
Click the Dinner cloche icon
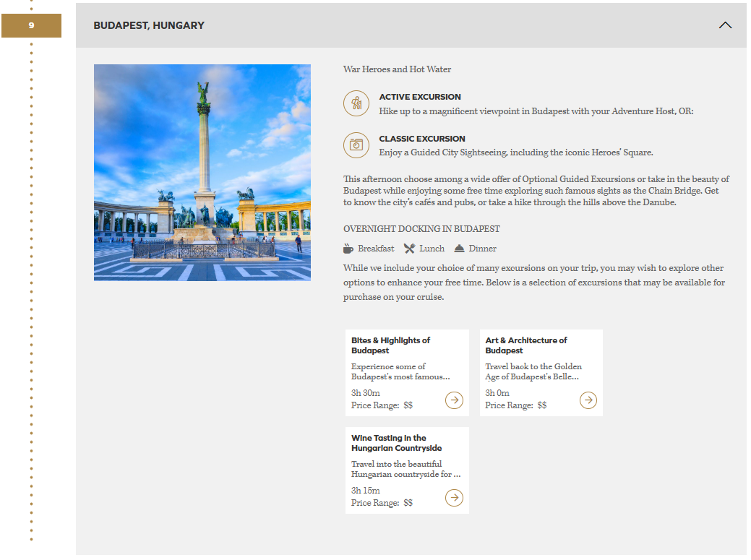pyautogui.click(x=459, y=249)
